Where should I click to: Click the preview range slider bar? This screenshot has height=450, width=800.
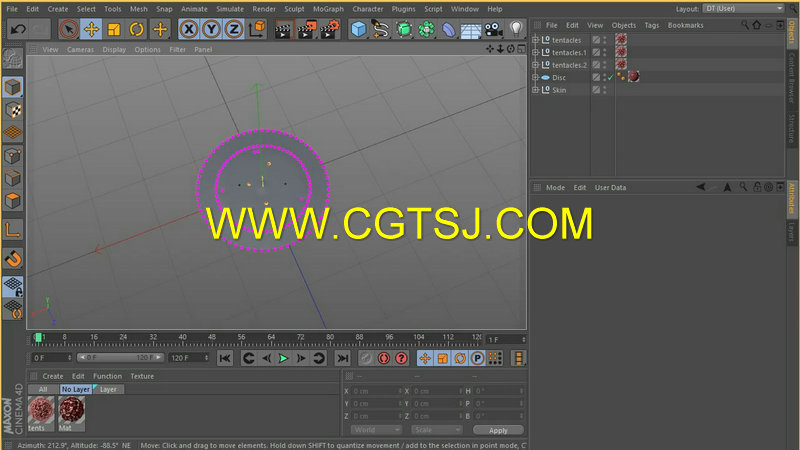(120, 358)
